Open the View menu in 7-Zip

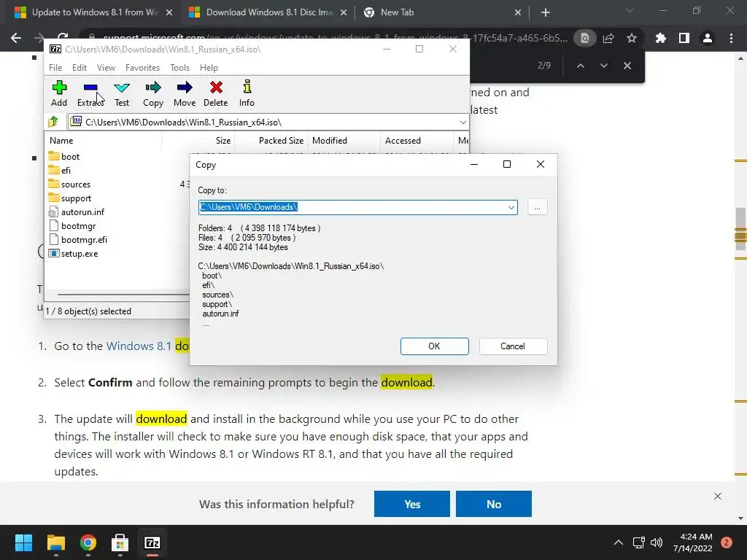tap(106, 68)
